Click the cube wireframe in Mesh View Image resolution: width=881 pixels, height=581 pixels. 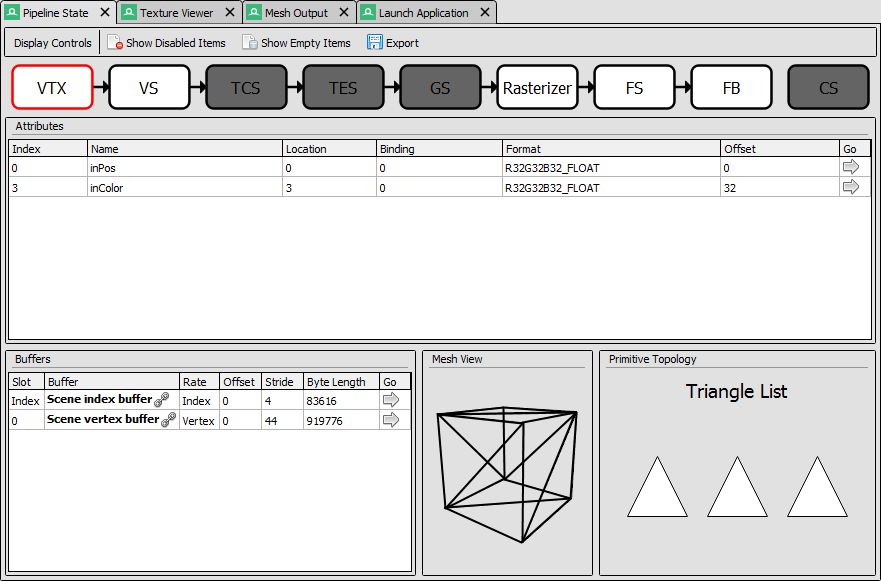tap(507, 474)
